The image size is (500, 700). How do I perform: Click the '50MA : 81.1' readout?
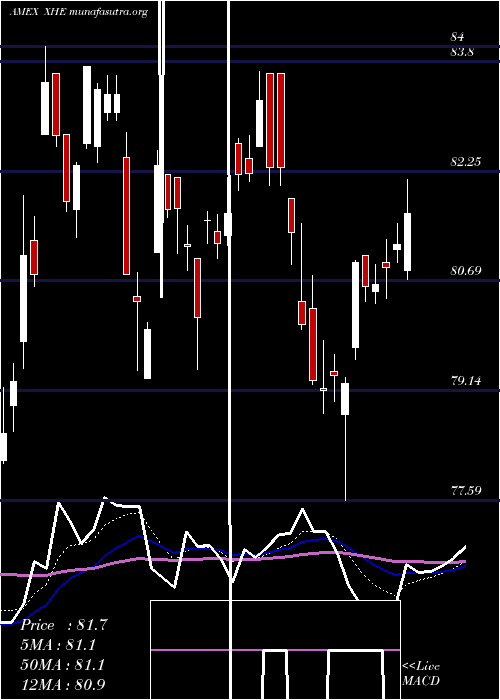tap(62, 665)
